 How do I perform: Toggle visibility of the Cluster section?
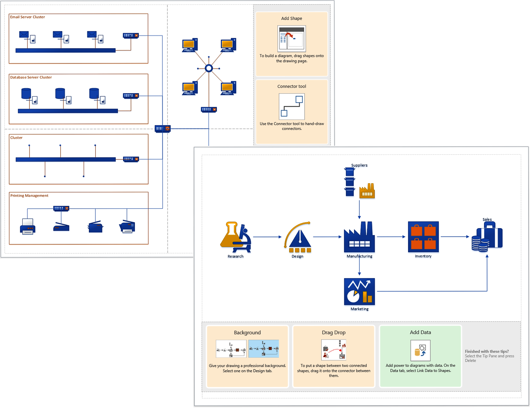[17, 136]
